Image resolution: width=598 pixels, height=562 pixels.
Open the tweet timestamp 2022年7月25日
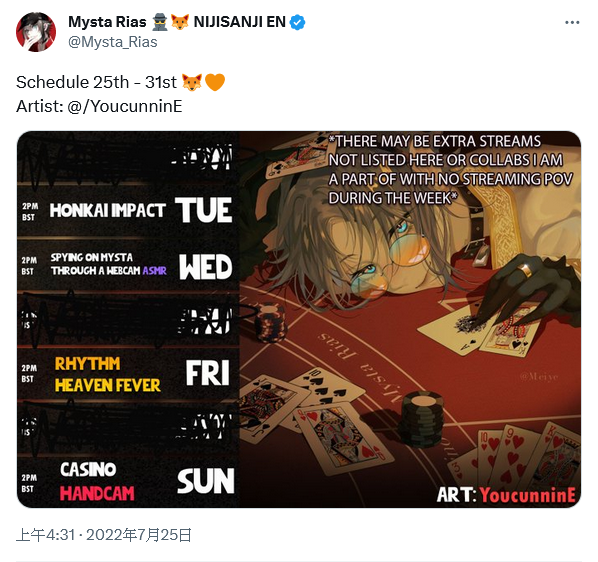coord(103,535)
